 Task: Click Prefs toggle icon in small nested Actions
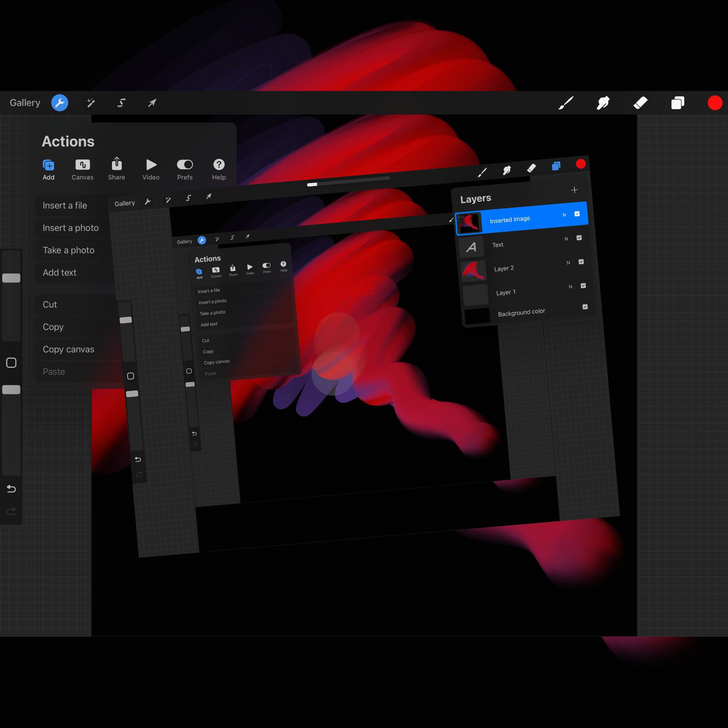266,266
